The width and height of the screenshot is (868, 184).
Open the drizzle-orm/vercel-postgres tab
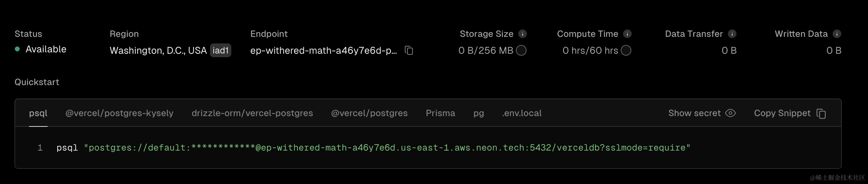tap(252, 113)
